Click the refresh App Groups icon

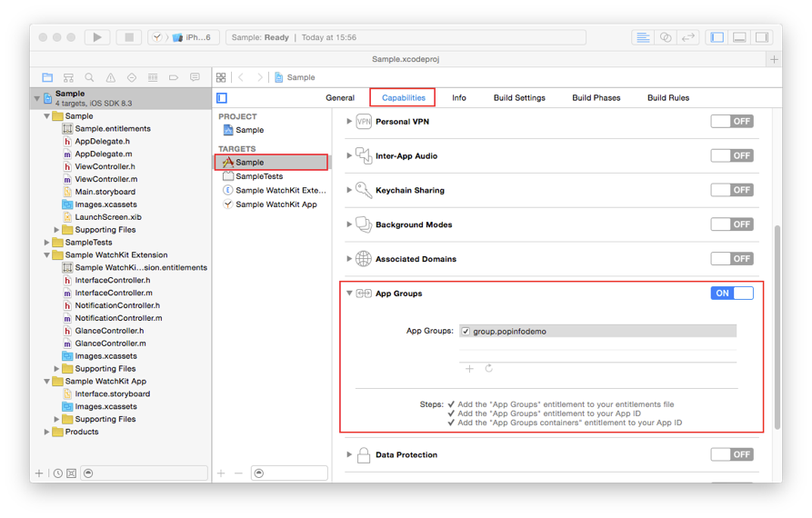click(x=489, y=369)
